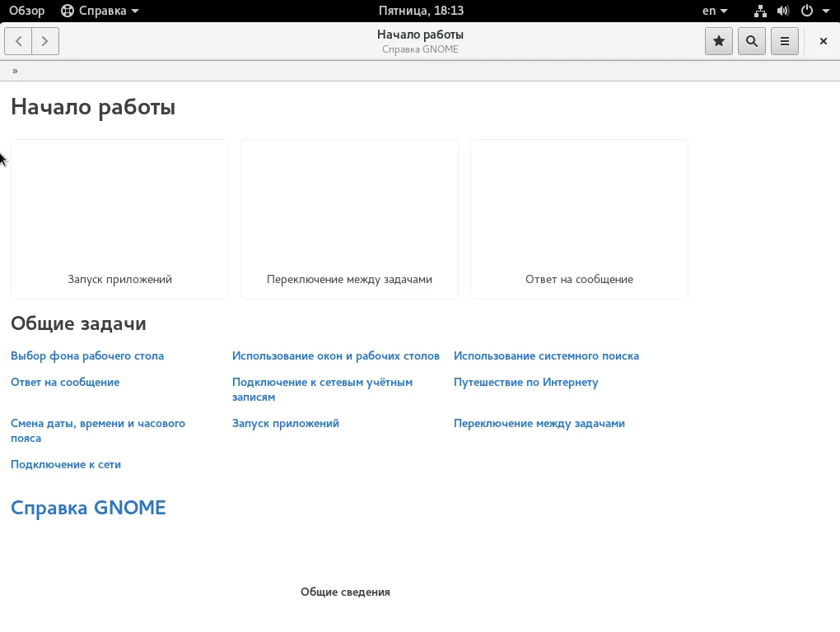This screenshot has height=632, width=840.
Task: Open the system menu dropdown arrow
Action: point(825,11)
